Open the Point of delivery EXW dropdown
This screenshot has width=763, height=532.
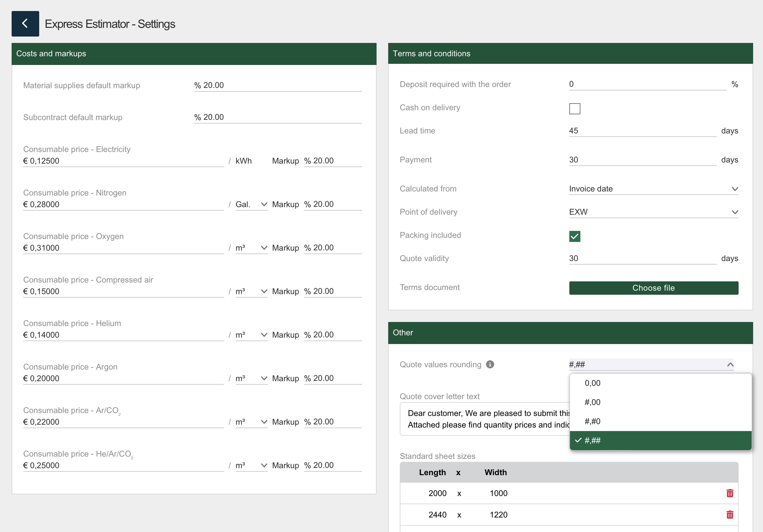[x=653, y=212]
